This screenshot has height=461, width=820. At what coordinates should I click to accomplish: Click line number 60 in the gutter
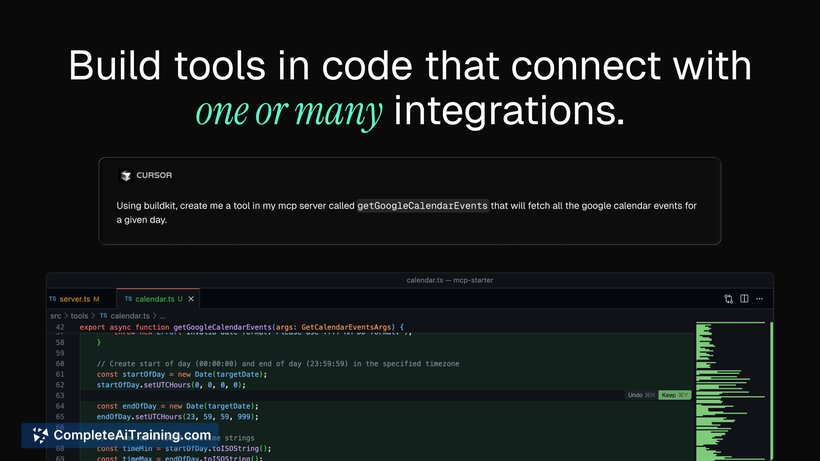(60, 364)
